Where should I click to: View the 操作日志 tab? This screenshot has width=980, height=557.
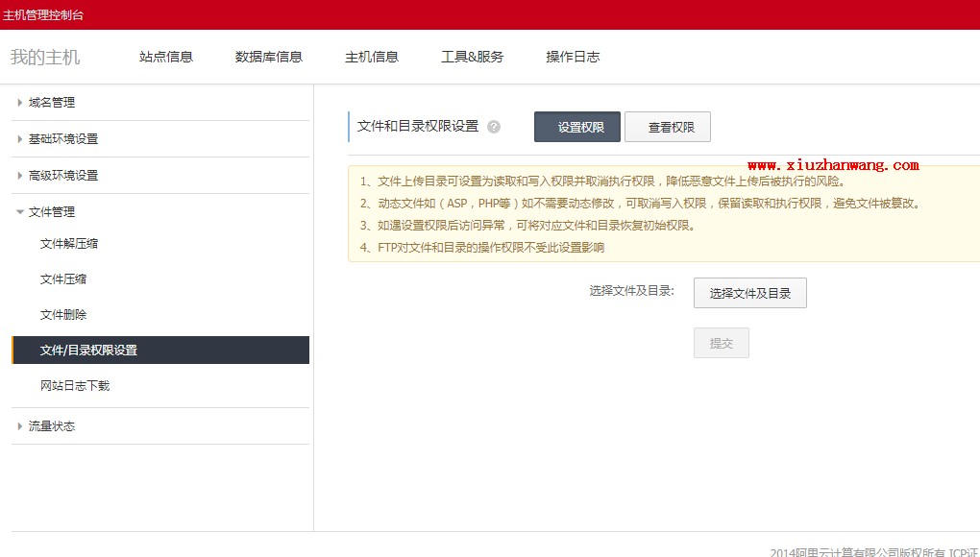pyautogui.click(x=573, y=57)
